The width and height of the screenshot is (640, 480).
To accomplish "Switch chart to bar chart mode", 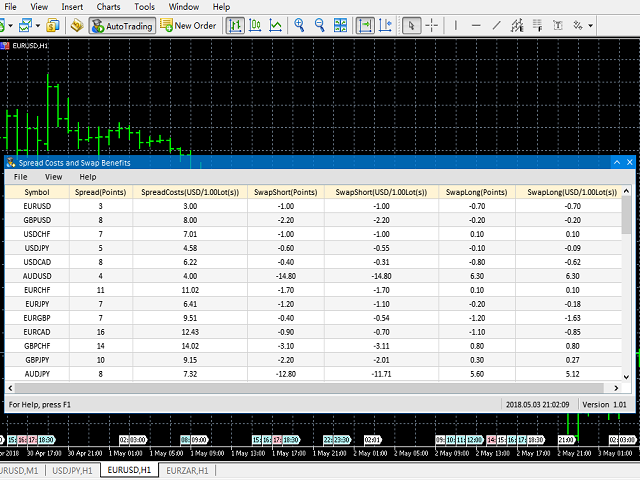I will (x=236, y=26).
